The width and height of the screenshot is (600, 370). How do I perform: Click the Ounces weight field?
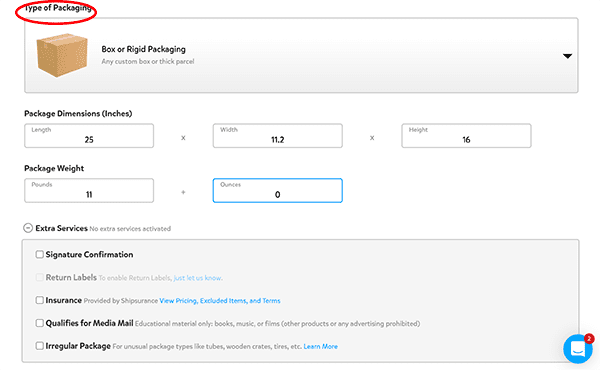[x=277, y=190]
